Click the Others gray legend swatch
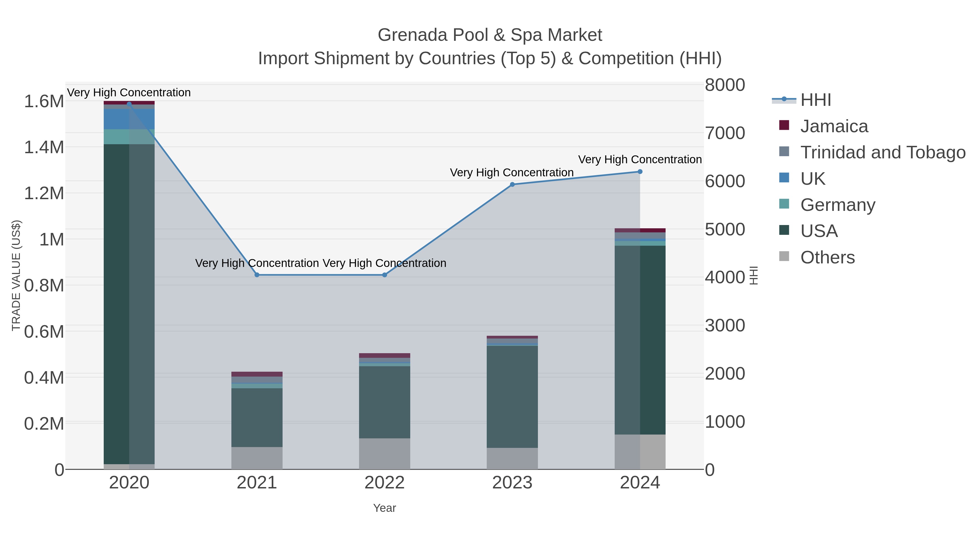This screenshot has width=980, height=551. 784,256
